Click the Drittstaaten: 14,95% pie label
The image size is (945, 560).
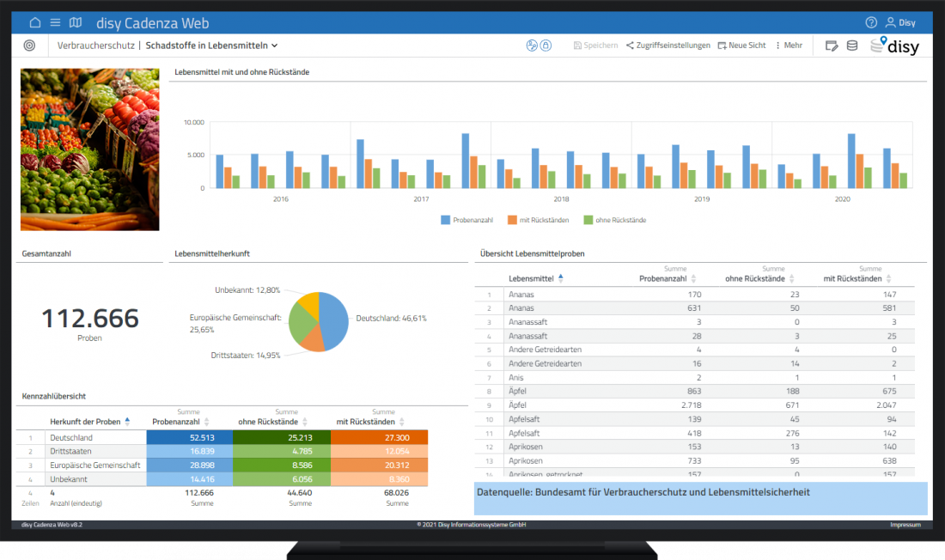[246, 355]
